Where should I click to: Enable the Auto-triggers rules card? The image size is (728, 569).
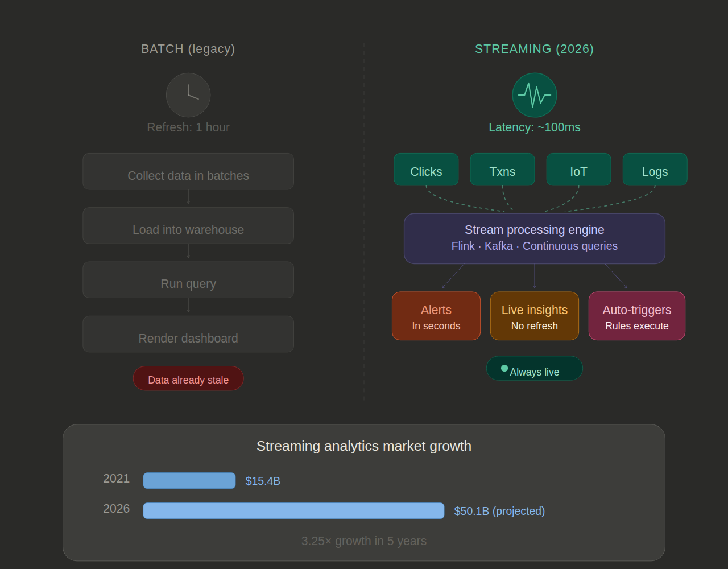tap(636, 316)
